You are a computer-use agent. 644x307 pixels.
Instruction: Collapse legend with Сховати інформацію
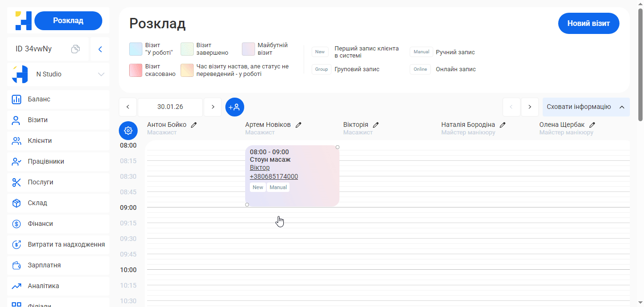(x=586, y=107)
